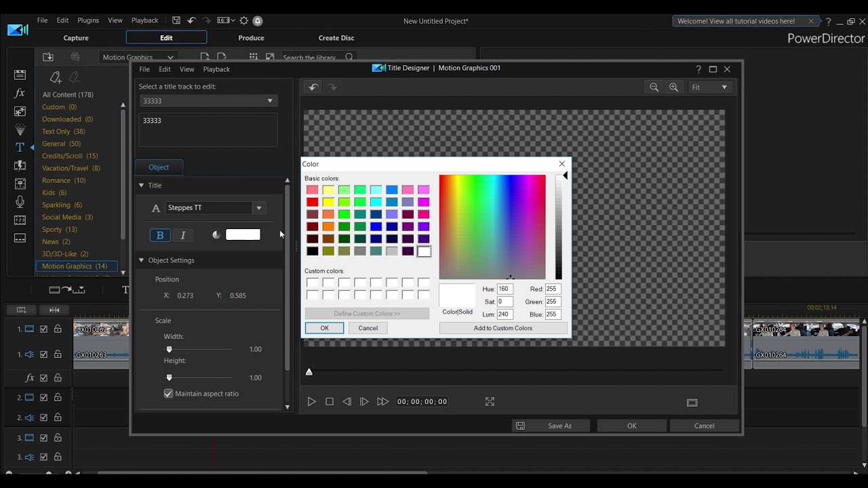The height and width of the screenshot is (488, 868).
Task: Click the Width scale slider handle
Action: 170,350
